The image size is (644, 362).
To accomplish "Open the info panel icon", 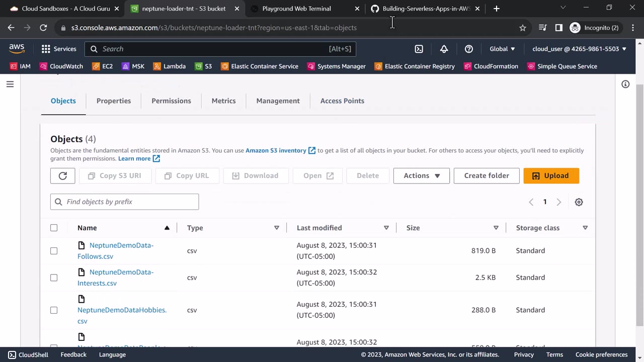I will pyautogui.click(x=625, y=84).
